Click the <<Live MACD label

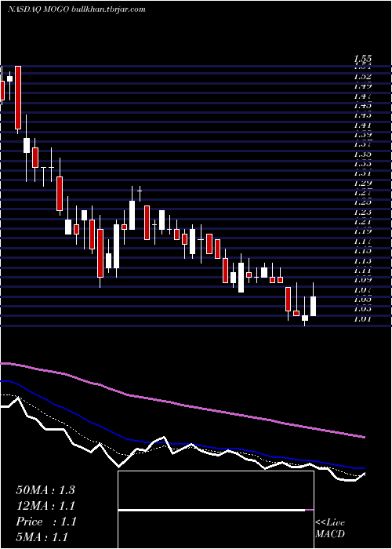click(330, 529)
